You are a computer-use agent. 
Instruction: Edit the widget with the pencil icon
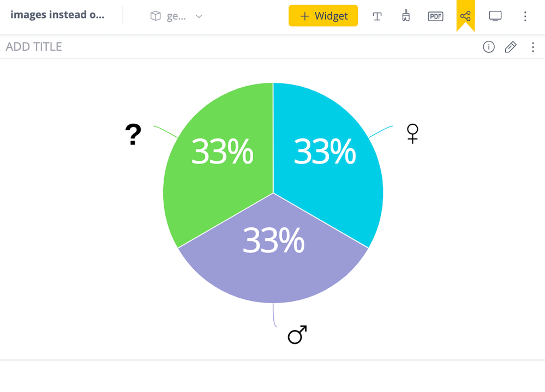tap(511, 47)
